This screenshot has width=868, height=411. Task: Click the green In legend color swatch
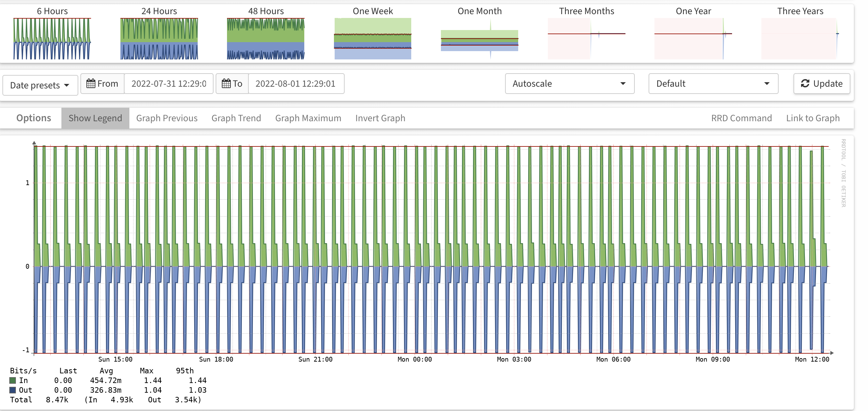[x=13, y=380]
